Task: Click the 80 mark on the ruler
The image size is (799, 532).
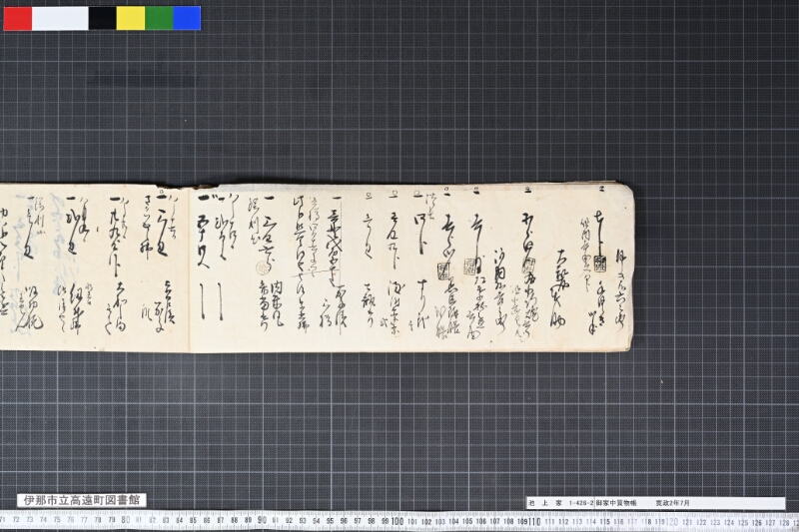Action: tap(126, 520)
